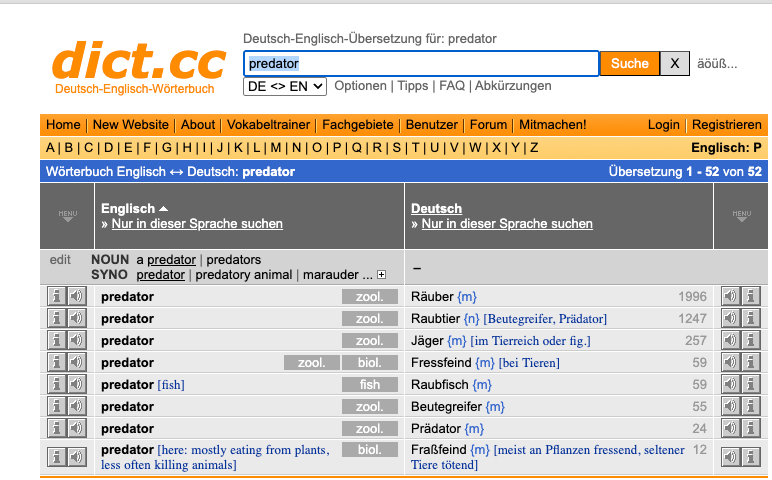Screen dimensions: 772x480
Task: Play German audio for Prädator translation
Action: pyautogui.click(x=732, y=428)
